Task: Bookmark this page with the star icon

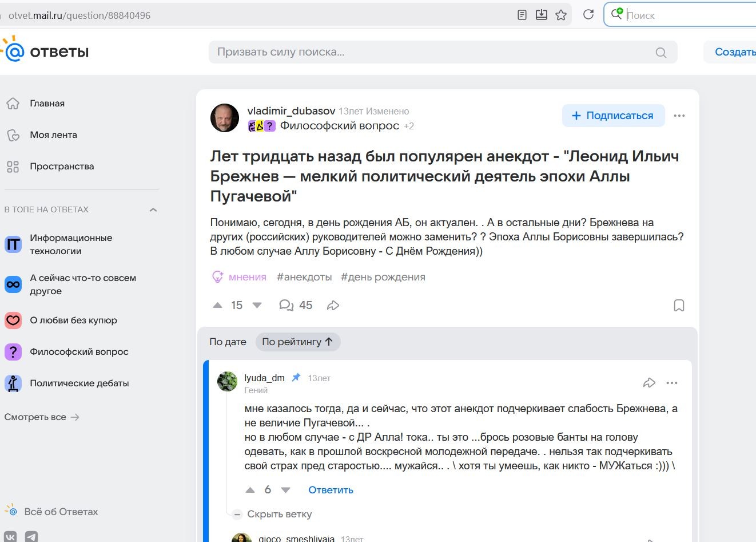Action: pos(561,15)
